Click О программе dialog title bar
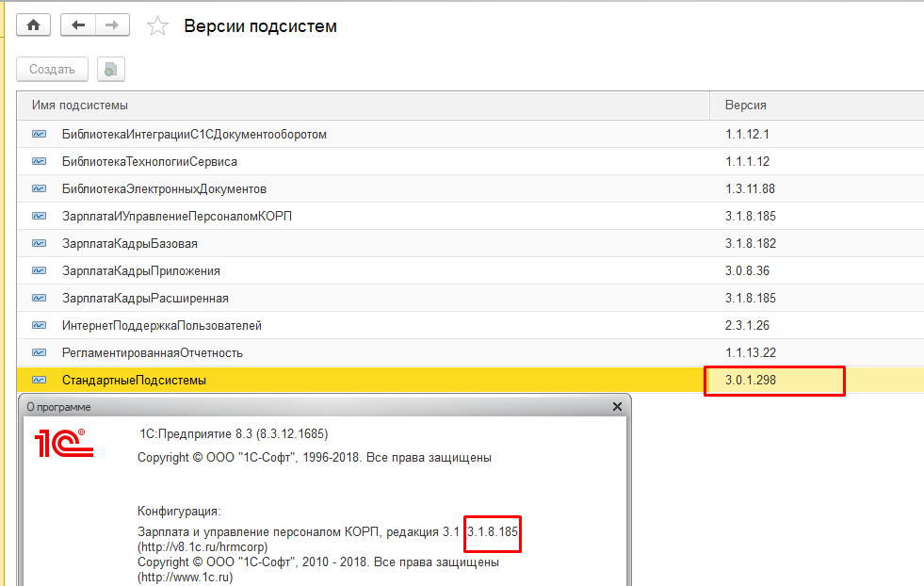Screen dimensions: 924x586 tap(325, 407)
